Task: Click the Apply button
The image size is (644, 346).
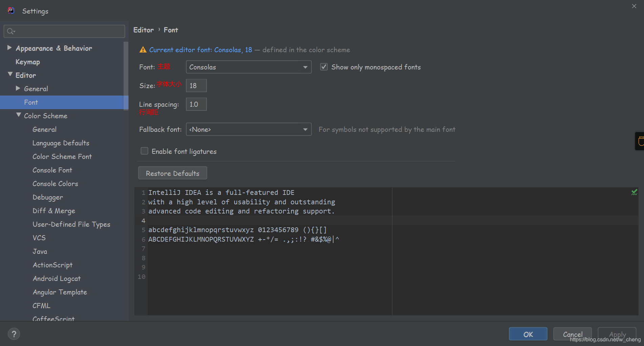Action: (617, 334)
